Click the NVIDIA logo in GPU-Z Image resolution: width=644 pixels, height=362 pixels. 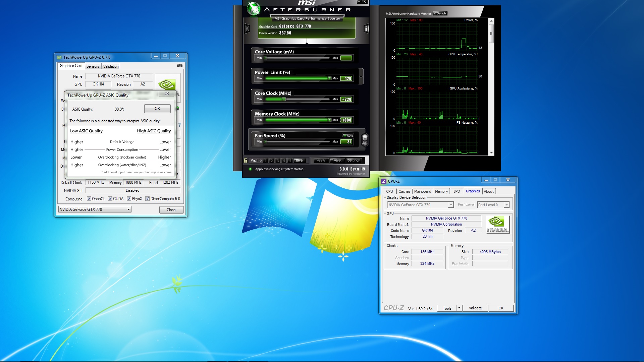pyautogui.click(x=167, y=84)
